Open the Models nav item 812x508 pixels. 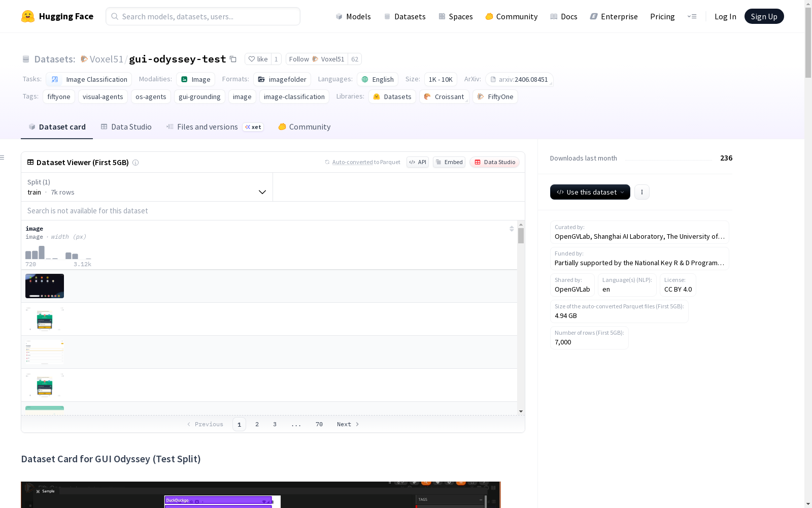[x=353, y=16]
